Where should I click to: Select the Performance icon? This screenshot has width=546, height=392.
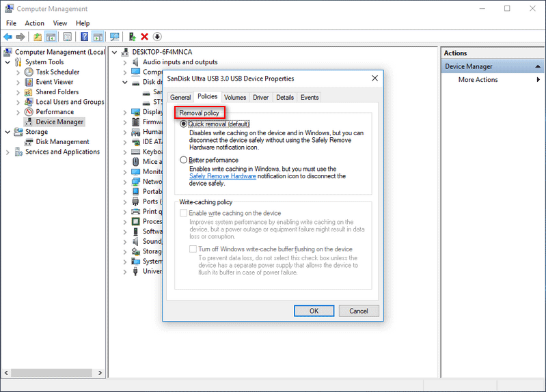[29, 112]
